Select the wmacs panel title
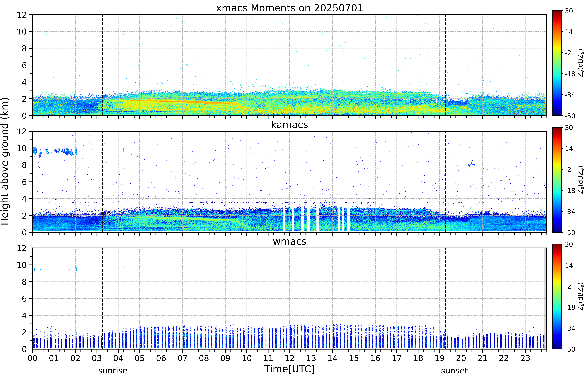The width and height of the screenshot is (588, 379). [289, 241]
